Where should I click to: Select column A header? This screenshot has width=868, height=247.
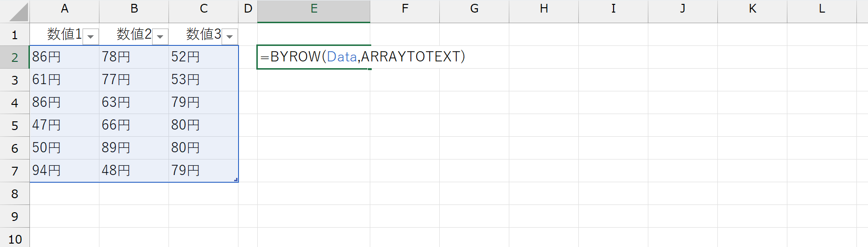pos(64,9)
